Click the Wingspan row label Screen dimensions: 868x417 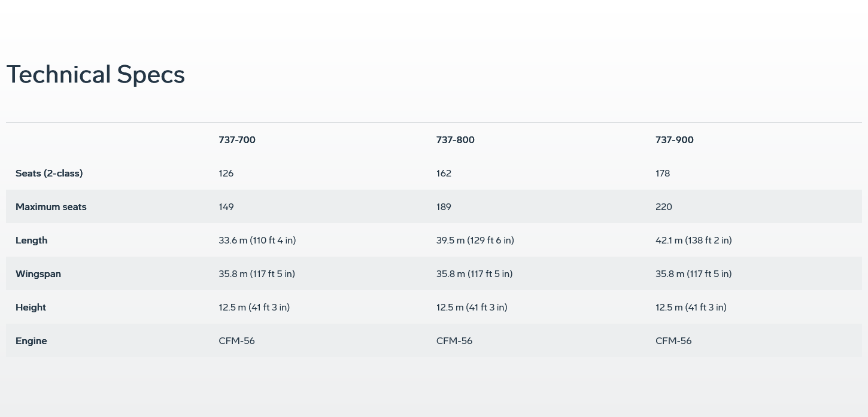38,274
